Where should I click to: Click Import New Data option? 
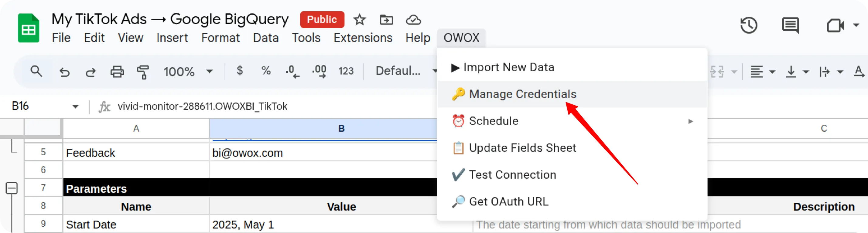(x=508, y=67)
